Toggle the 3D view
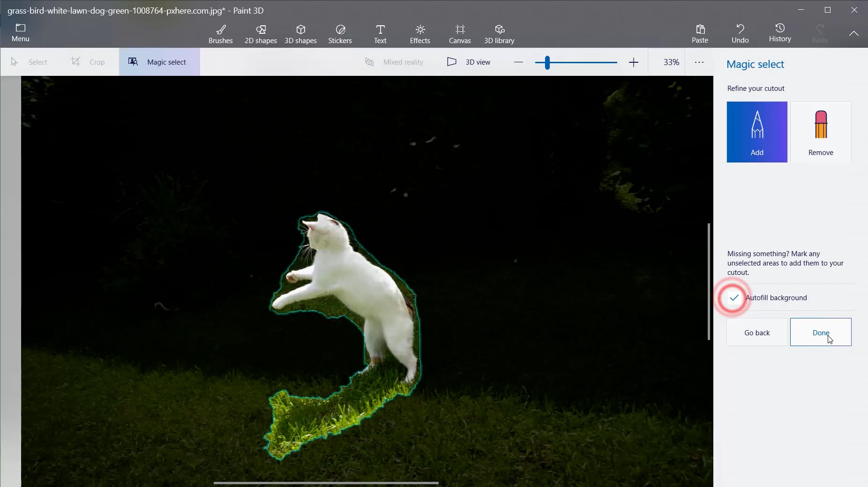The height and width of the screenshot is (487, 868). coord(469,62)
